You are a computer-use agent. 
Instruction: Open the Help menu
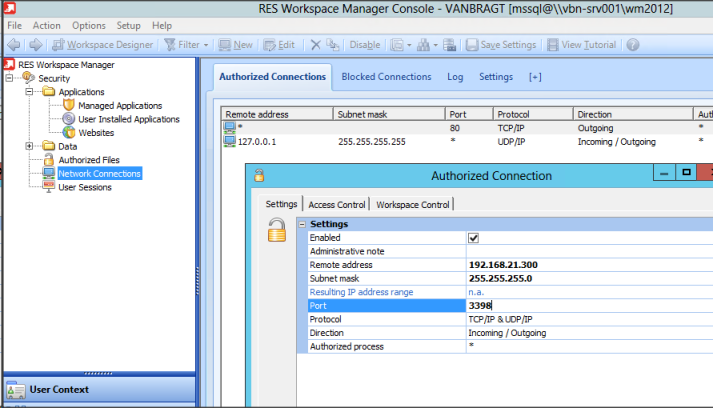(x=162, y=25)
